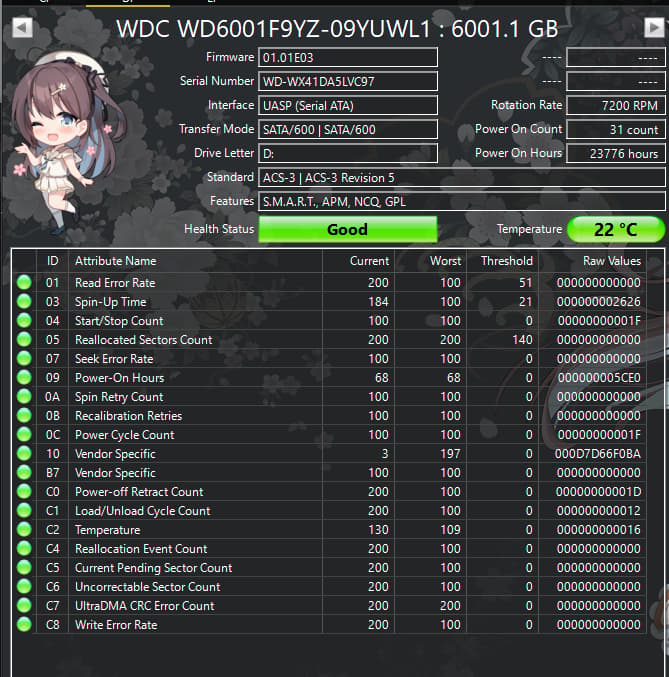Image resolution: width=669 pixels, height=677 pixels.
Task: Go to next disk with right arrow
Action: click(654, 28)
